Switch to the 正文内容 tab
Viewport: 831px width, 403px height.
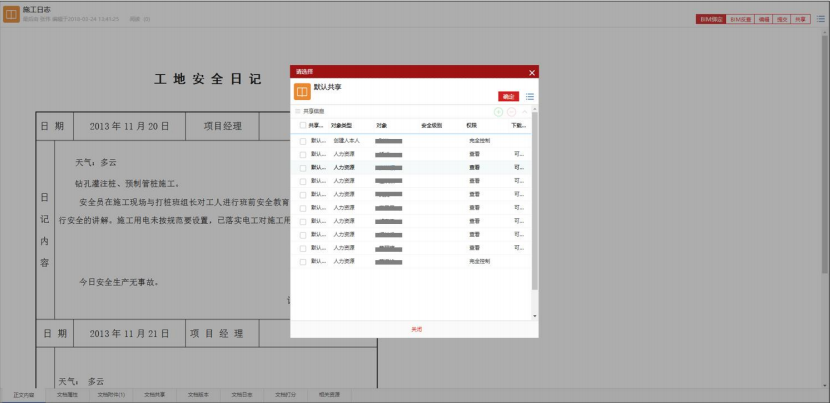click(23, 395)
